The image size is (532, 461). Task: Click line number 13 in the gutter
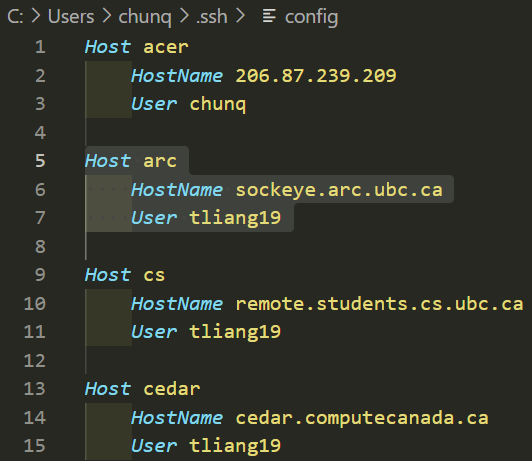pyautogui.click(x=34, y=388)
